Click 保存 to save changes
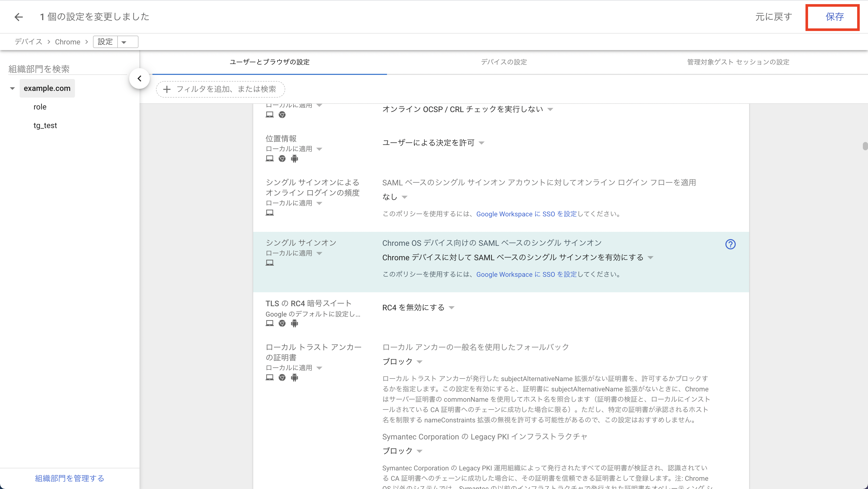The image size is (868, 489). click(x=834, y=17)
